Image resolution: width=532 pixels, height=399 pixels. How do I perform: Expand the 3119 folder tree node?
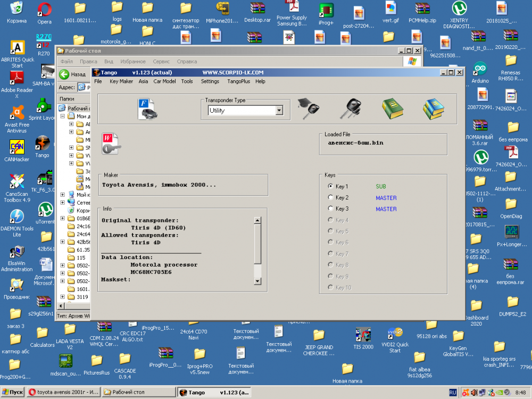click(63, 297)
